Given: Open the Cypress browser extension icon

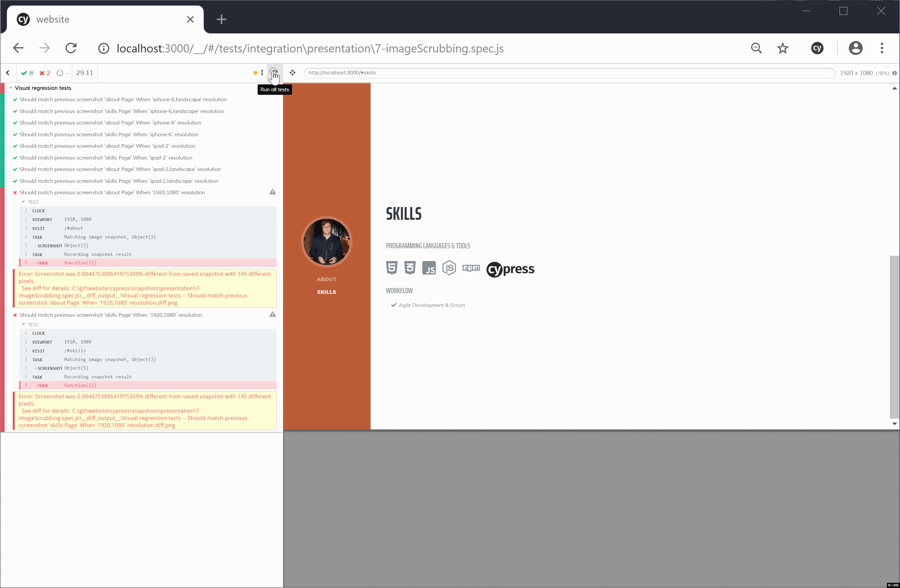Looking at the screenshot, I should click(x=817, y=48).
